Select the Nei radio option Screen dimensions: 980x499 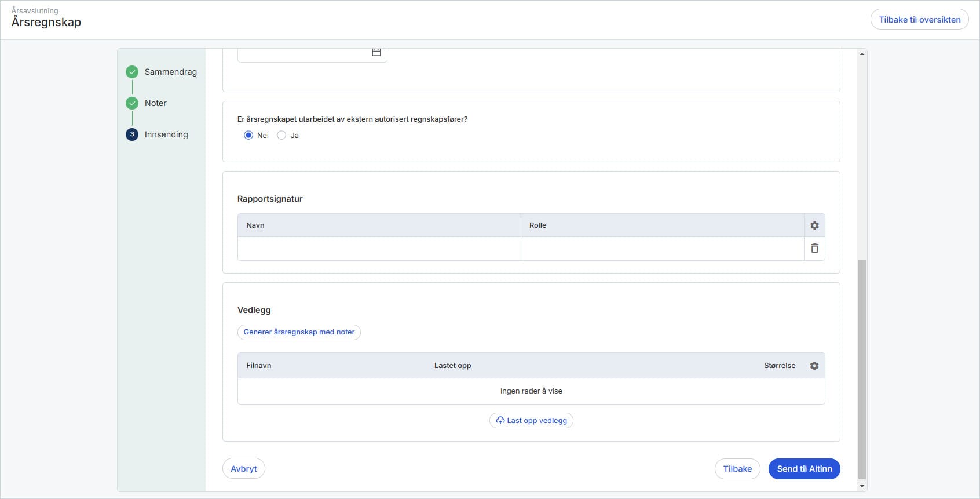248,136
